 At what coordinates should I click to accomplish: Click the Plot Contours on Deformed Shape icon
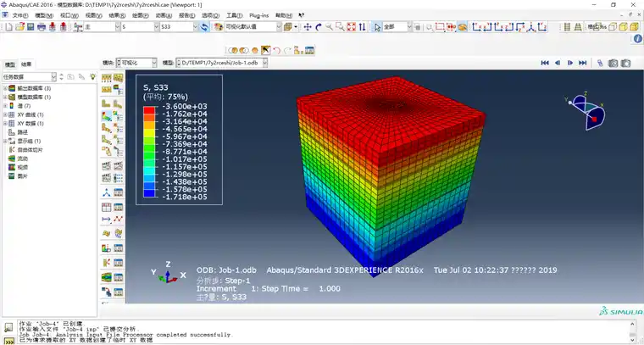pos(107,116)
